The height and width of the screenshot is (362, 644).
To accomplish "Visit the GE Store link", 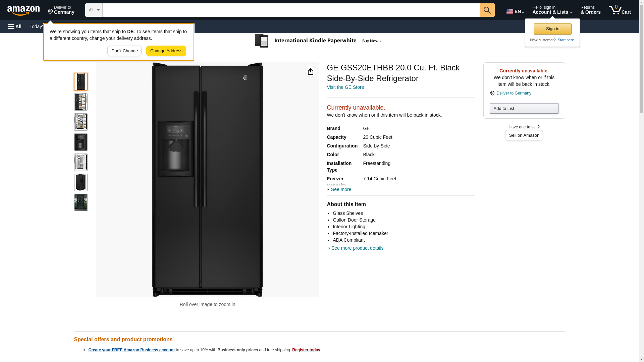I will [345, 87].
